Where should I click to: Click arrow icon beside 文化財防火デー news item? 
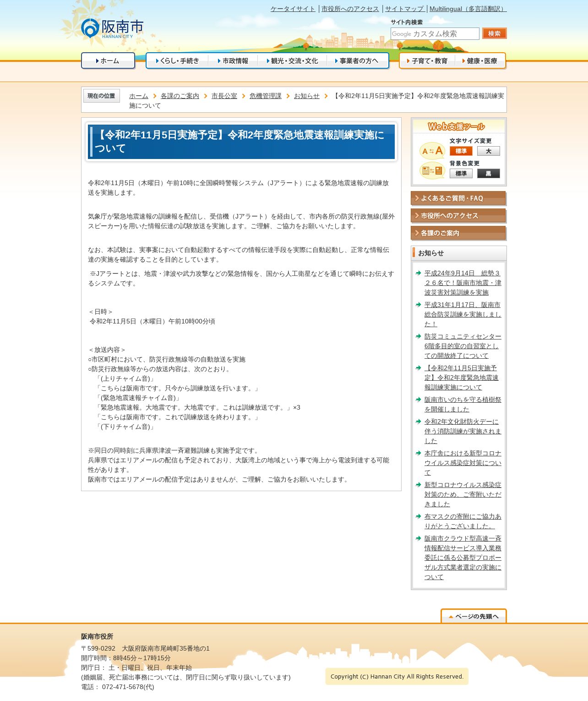click(x=419, y=422)
